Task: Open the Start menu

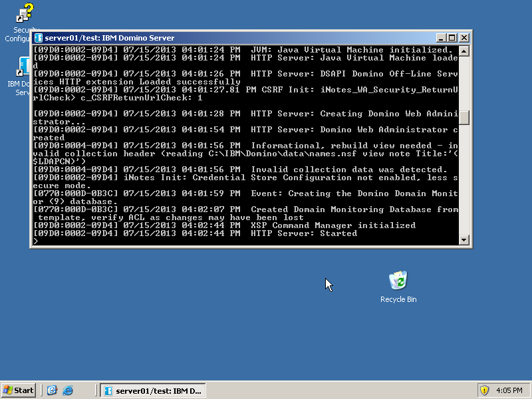Action: 19,390
